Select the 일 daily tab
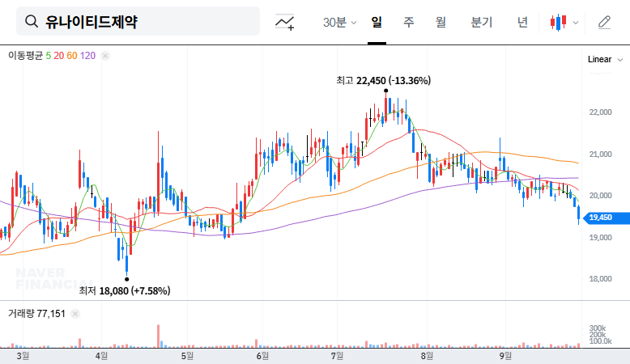The height and width of the screenshot is (364, 630). tap(377, 22)
